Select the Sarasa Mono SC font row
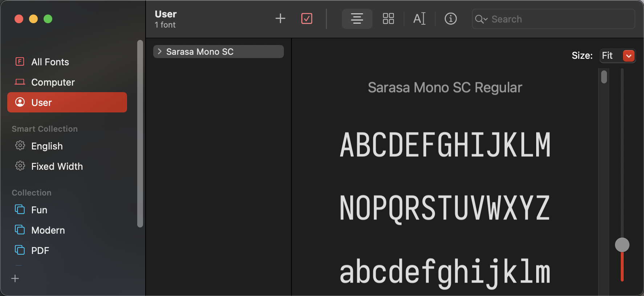Screen dimensions: 644x296 pos(219,52)
